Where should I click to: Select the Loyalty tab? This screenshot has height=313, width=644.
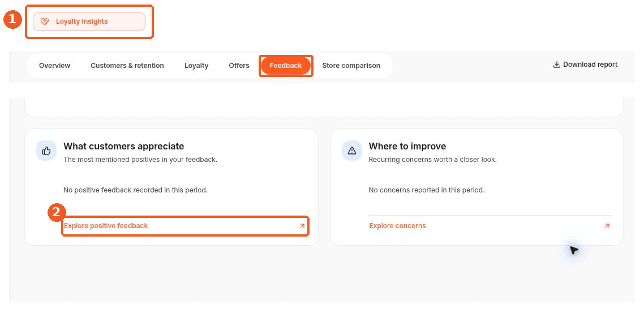[x=196, y=66]
